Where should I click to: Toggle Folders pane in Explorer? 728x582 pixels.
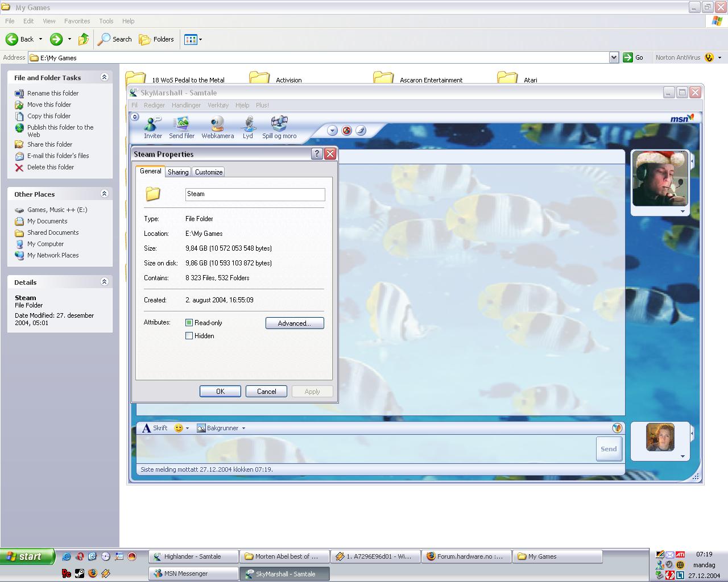coord(156,39)
